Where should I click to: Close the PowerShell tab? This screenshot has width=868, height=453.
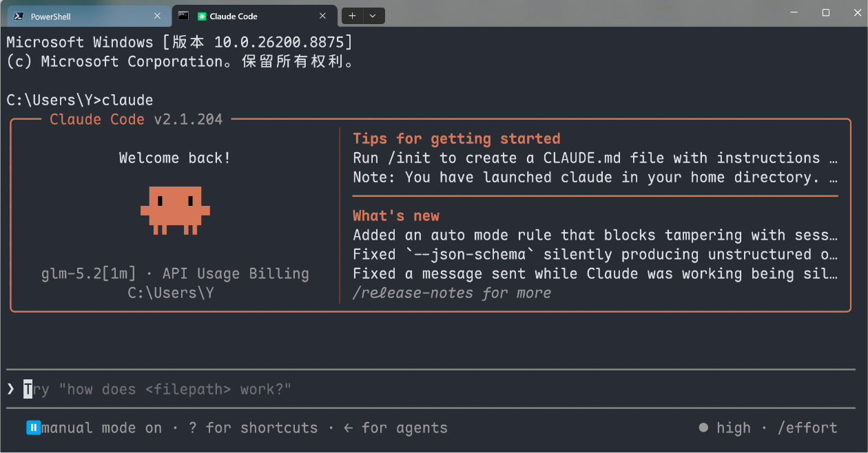[157, 16]
